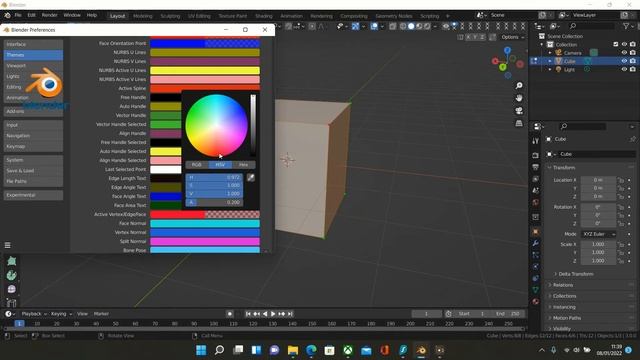This screenshot has height=360, width=640.
Task: Select RGB mode in color picker
Action: coord(197,164)
